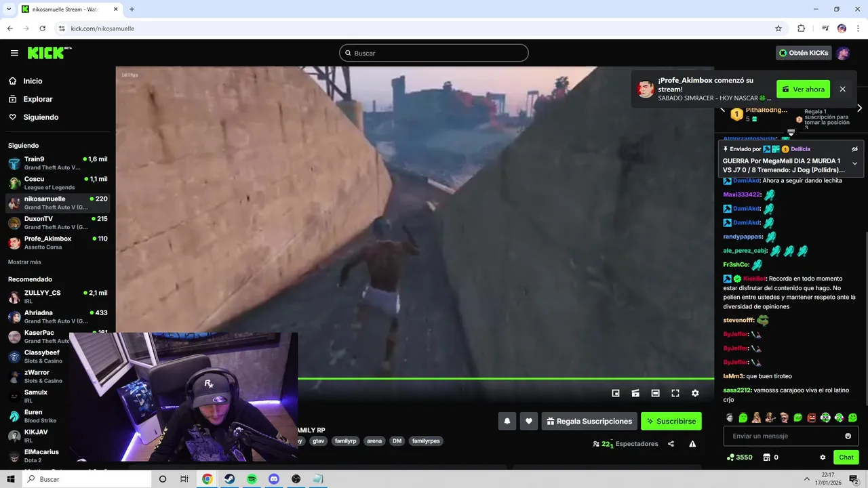The height and width of the screenshot is (488, 868).
Task: Open recommended channel zWarrior
Action: click(37, 376)
